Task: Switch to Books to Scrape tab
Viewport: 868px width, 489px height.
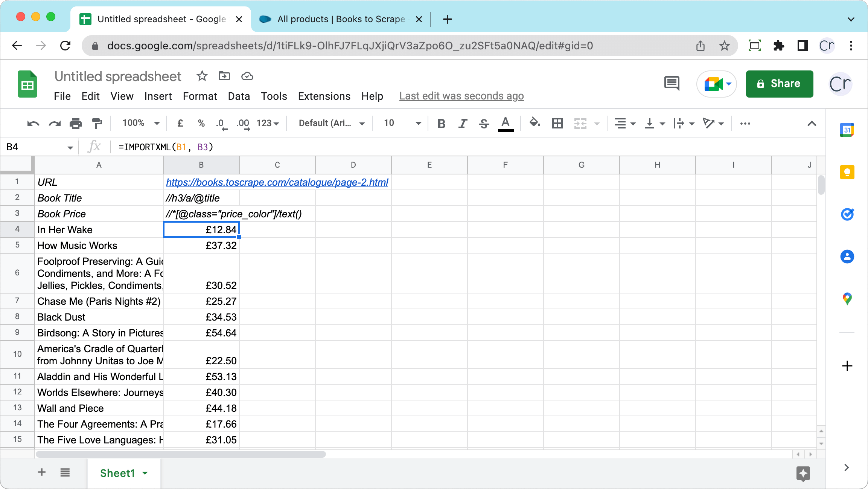Action: 341,19
